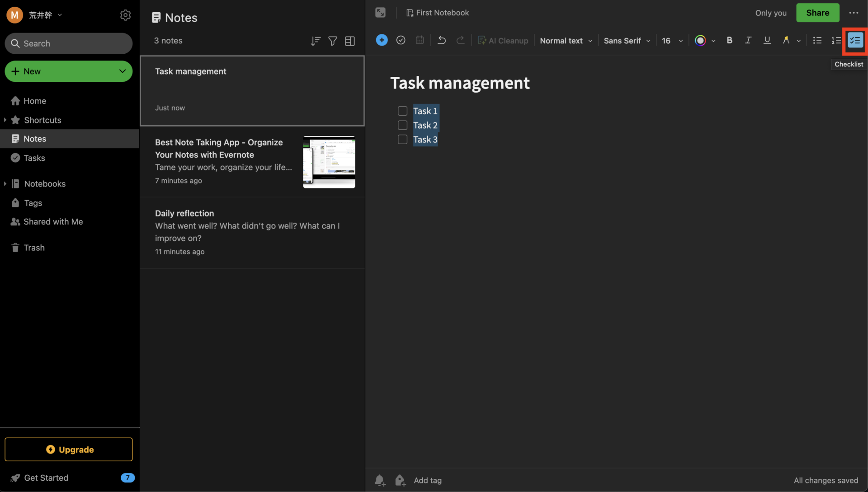Select the insert task checkmark icon
The image size is (868, 492).
coord(401,40)
